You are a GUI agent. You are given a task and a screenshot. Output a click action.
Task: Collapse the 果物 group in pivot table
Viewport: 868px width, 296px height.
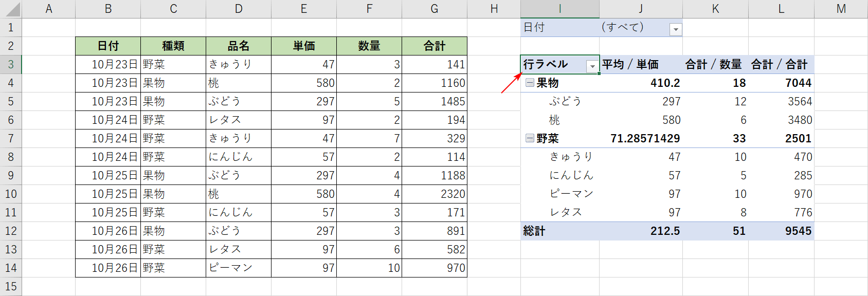coord(530,83)
